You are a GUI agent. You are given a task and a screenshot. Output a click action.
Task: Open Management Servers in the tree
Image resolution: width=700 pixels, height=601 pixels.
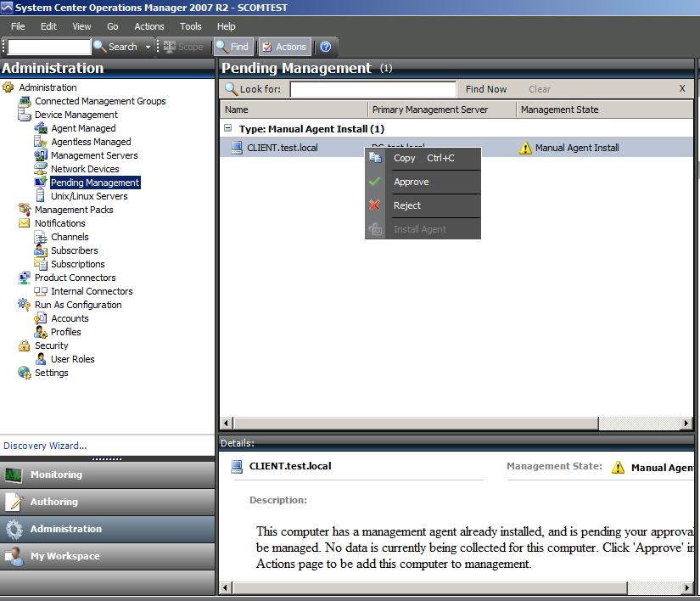[93, 155]
